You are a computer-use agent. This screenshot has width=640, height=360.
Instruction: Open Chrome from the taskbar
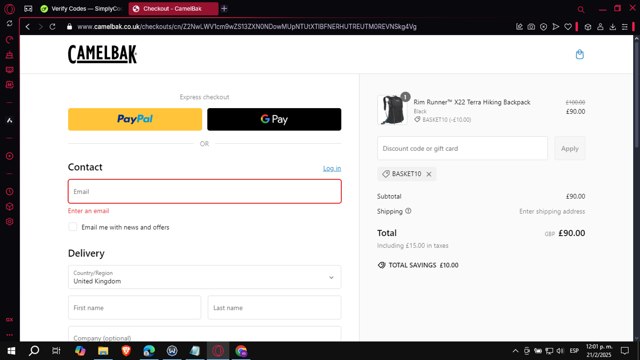click(x=241, y=351)
